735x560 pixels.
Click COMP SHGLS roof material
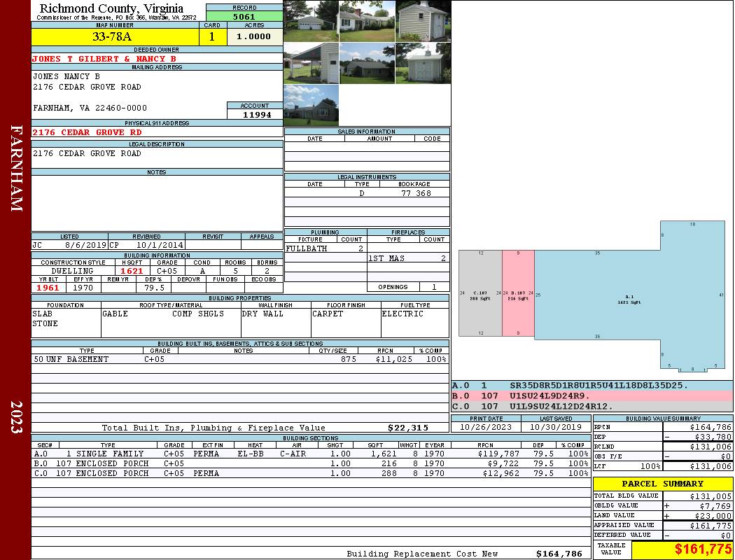198,314
